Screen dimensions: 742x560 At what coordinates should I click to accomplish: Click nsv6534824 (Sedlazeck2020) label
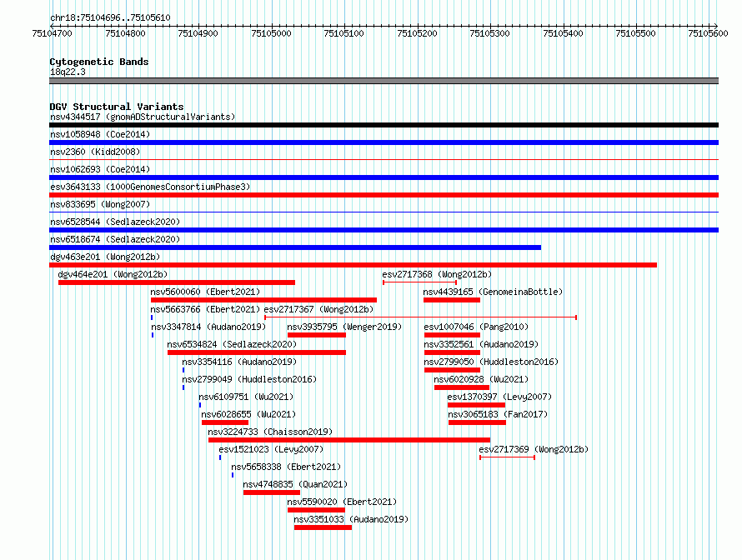(232, 344)
